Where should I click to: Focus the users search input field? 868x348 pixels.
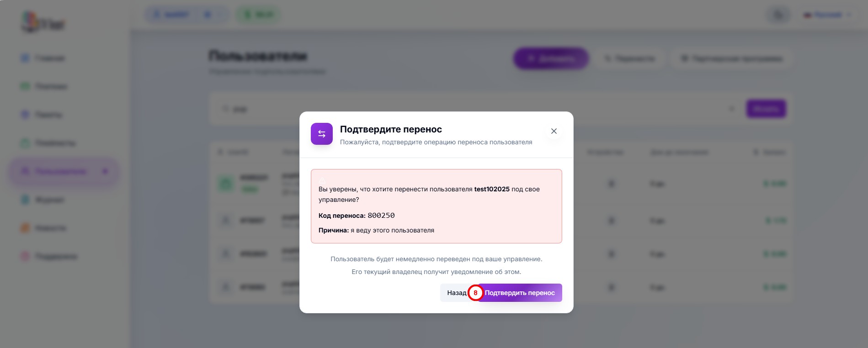457,109
